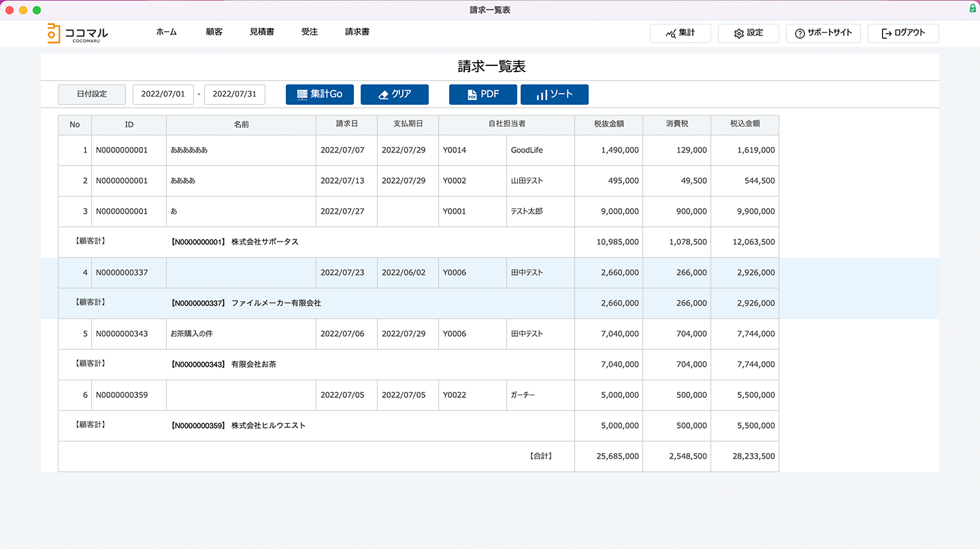Click the end date field 2022/07/31
The width and height of the screenshot is (980, 549).
coord(235,95)
